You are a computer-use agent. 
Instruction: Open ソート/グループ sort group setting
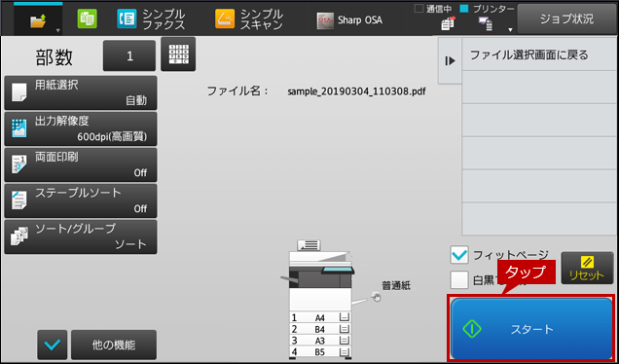[81, 237]
